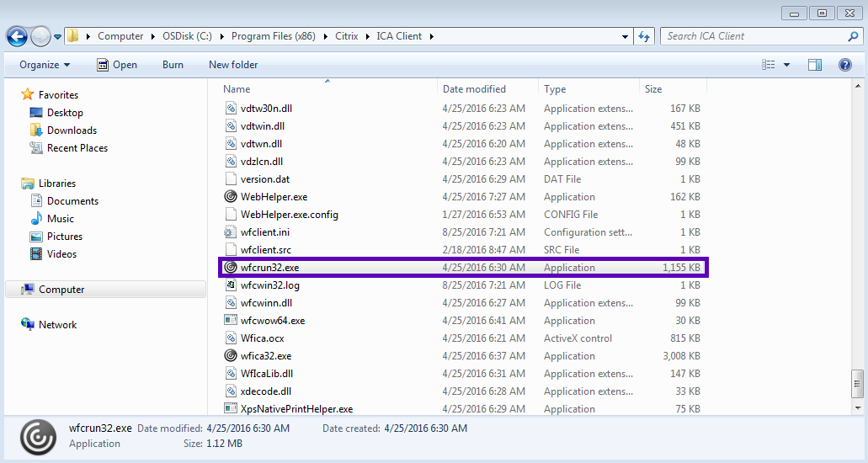Open Desktop under Favorites
The image size is (868, 463).
(56, 113)
